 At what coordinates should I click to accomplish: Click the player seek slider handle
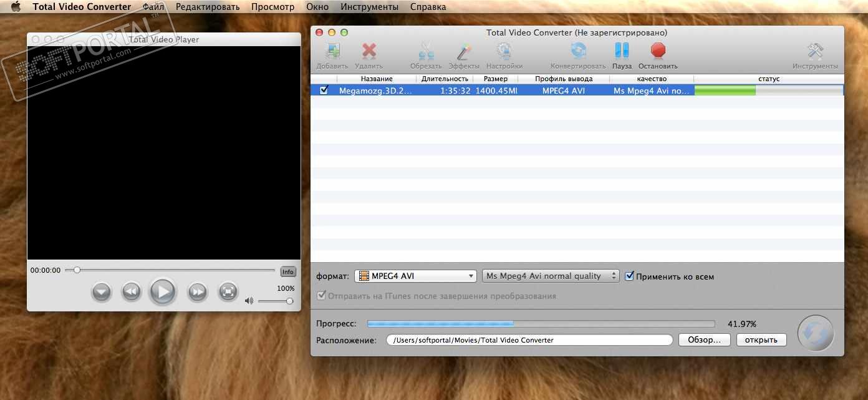pyautogui.click(x=77, y=270)
